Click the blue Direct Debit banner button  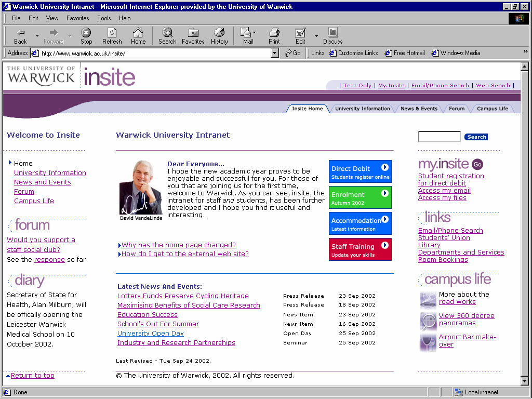[360, 172]
